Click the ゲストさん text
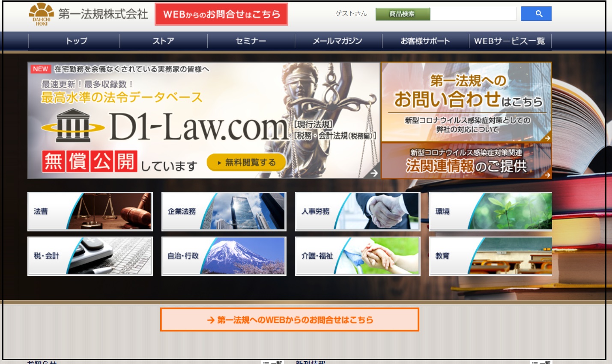Viewport: 612px width, 364px height. pos(351,14)
